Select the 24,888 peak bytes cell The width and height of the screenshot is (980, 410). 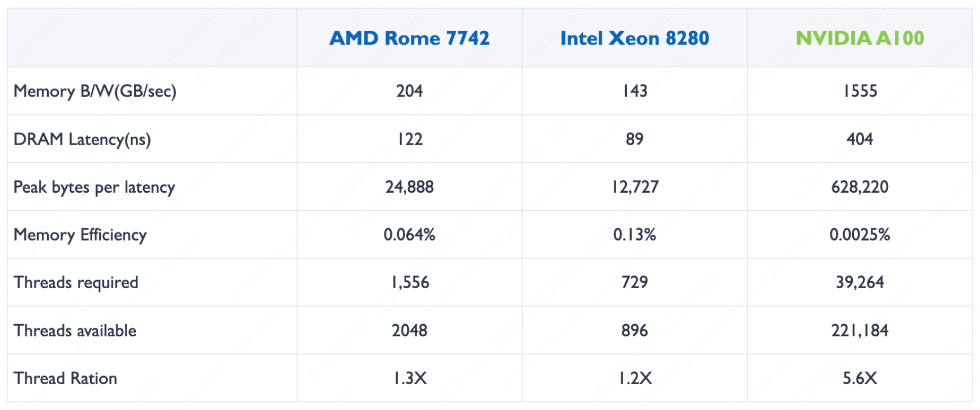pyautogui.click(x=409, y=187)
